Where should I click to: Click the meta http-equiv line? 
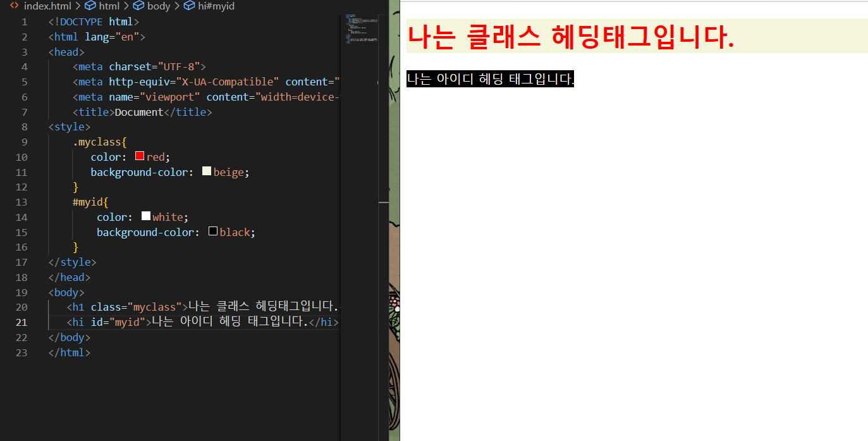[x=207, y=82]
